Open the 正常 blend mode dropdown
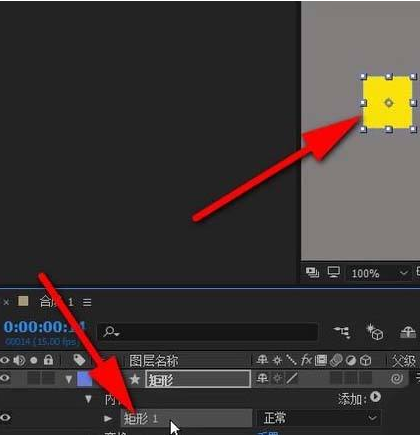This screenshot has width=420, height=436. point(319,418)
